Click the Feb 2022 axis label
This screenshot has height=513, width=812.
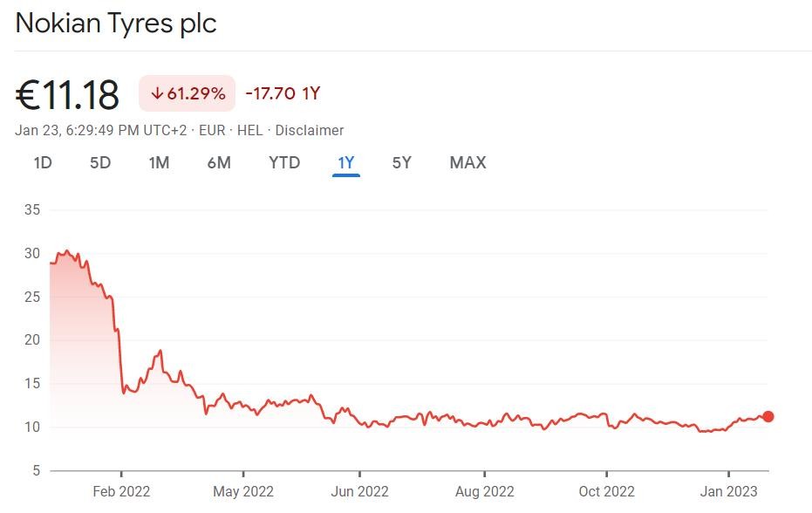(121, 492)
